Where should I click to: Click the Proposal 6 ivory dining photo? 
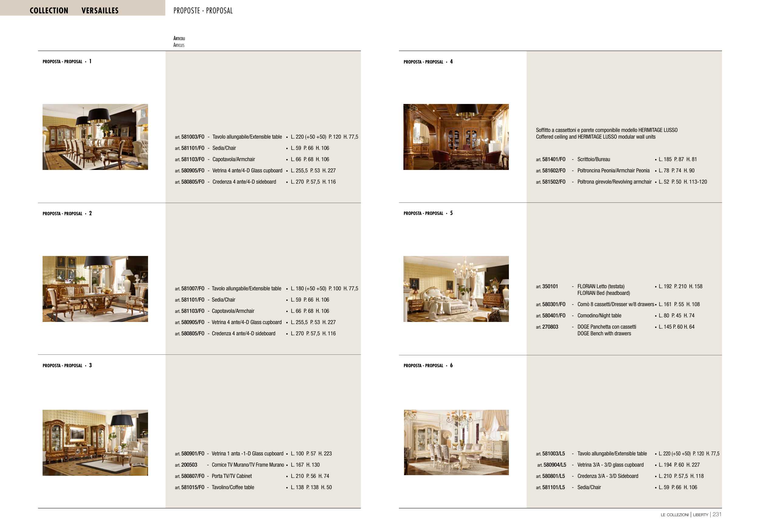[456, 442]
